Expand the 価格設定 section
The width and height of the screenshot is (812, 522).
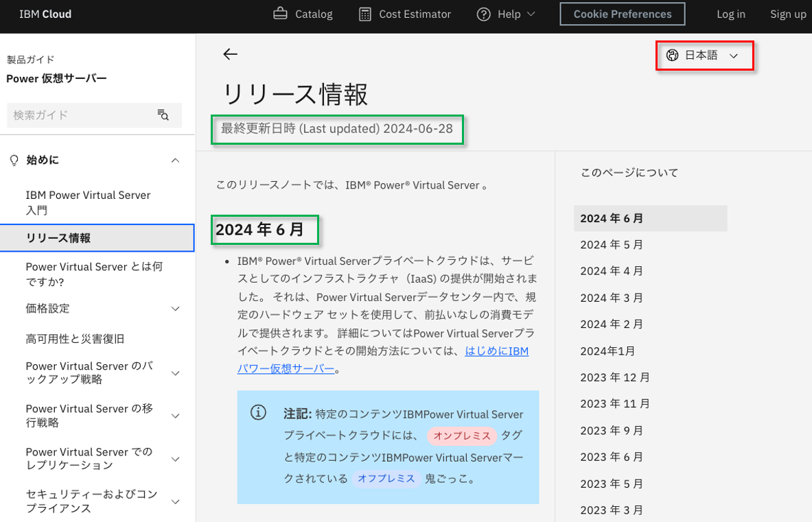coord(176,309)
